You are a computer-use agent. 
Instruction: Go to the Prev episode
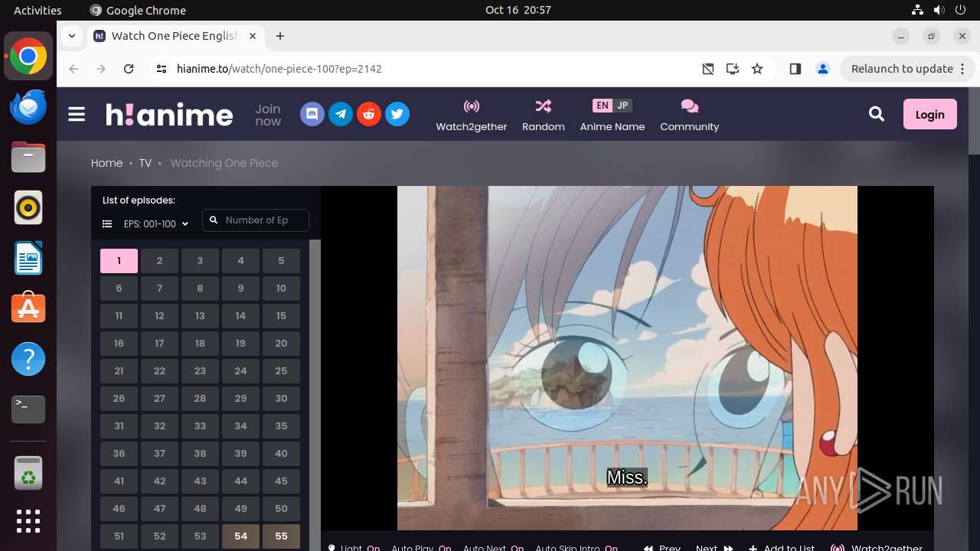pyautogui.click(x=662, y=548)
